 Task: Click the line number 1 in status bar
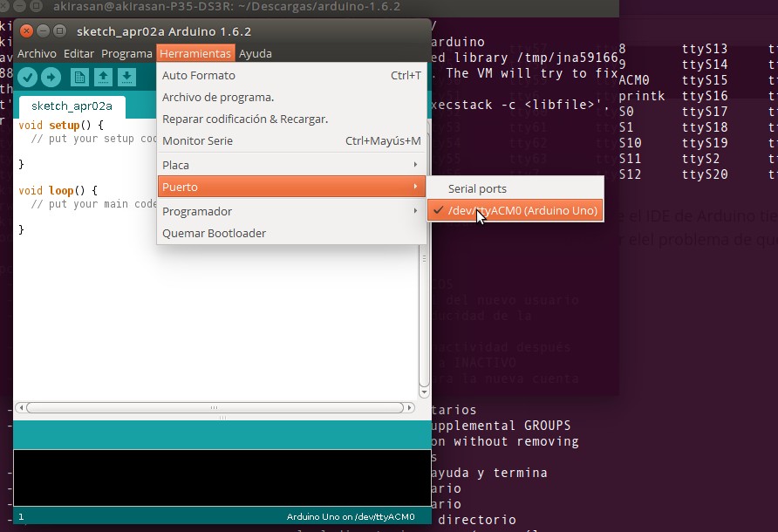click(21, 516)
